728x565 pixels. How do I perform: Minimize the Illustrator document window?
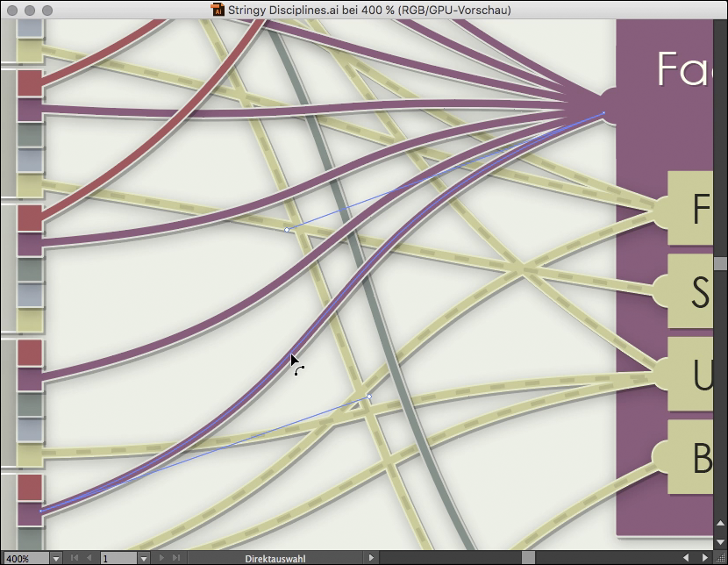pos(30,11)
